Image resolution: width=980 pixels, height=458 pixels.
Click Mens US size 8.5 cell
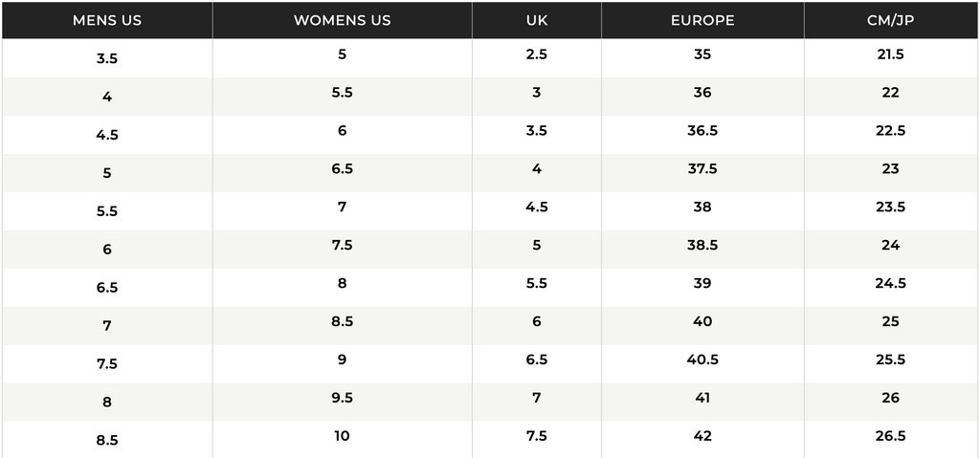(107, 440)
